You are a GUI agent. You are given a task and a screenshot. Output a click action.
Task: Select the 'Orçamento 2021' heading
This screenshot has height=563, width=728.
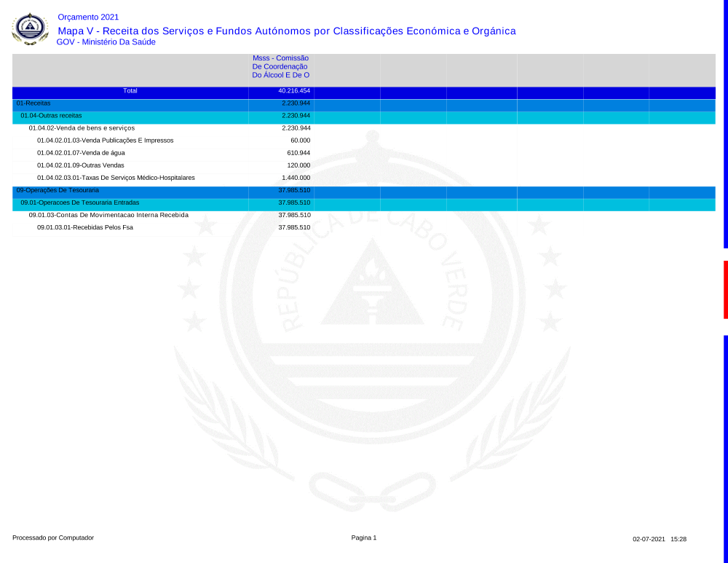87,17
